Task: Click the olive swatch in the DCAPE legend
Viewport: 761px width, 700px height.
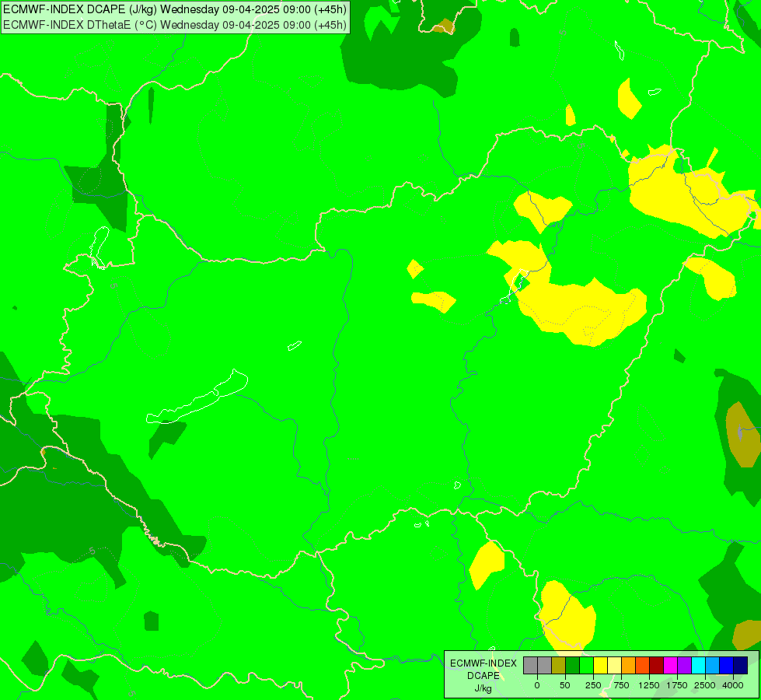Action: coord(559,666)
